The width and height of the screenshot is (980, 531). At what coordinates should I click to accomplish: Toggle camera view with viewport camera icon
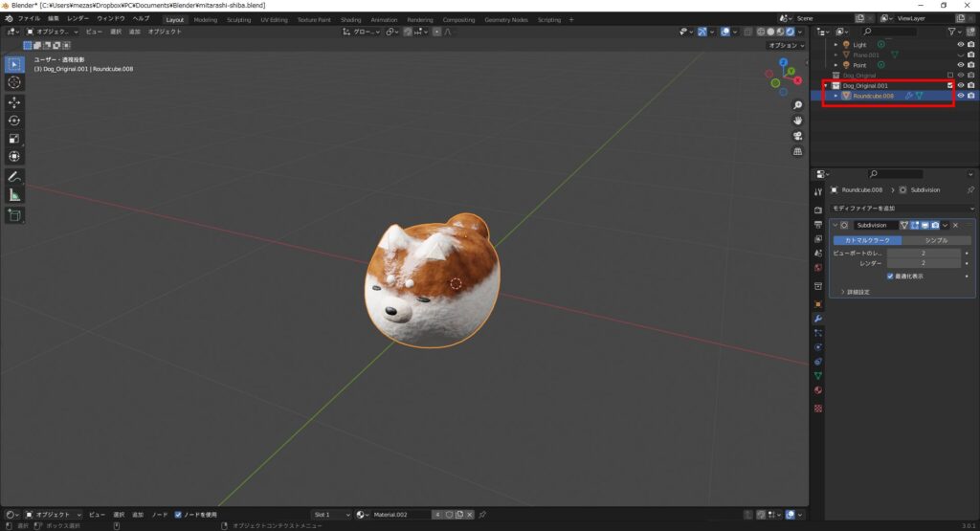[797, 136]
